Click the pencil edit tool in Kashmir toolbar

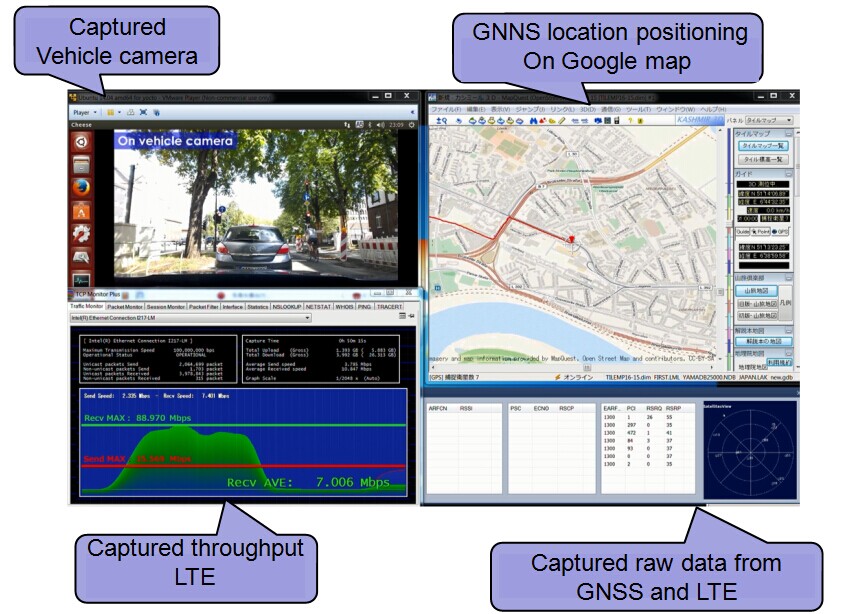pyautogui.click(x=561, y=120)
